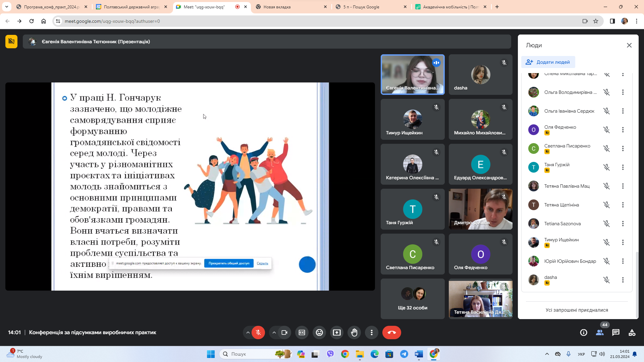Toggle browser side panel icon

612,21
